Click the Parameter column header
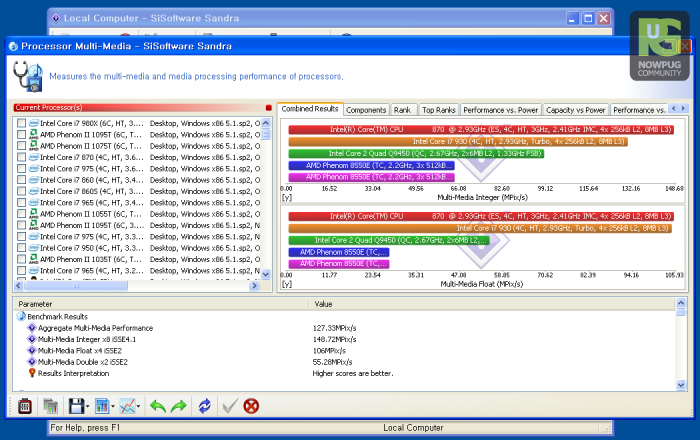Screen dimensions: 700x440 point(161,304)
